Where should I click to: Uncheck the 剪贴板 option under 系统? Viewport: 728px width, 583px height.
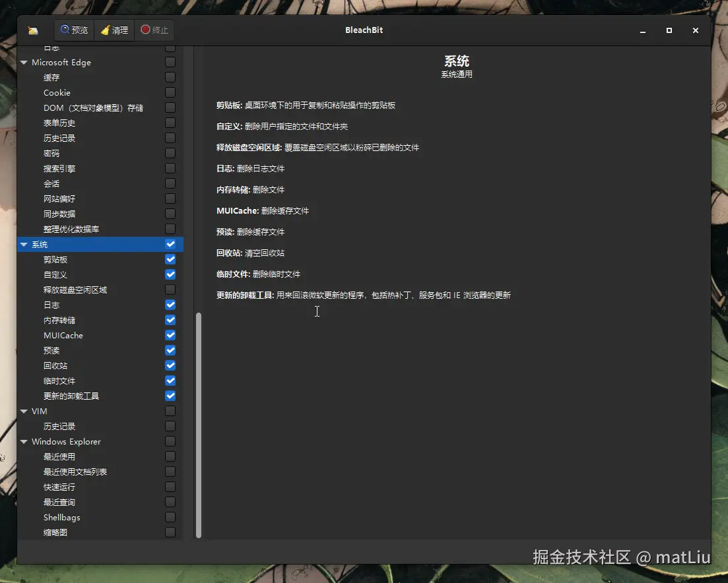pos(170,259)
